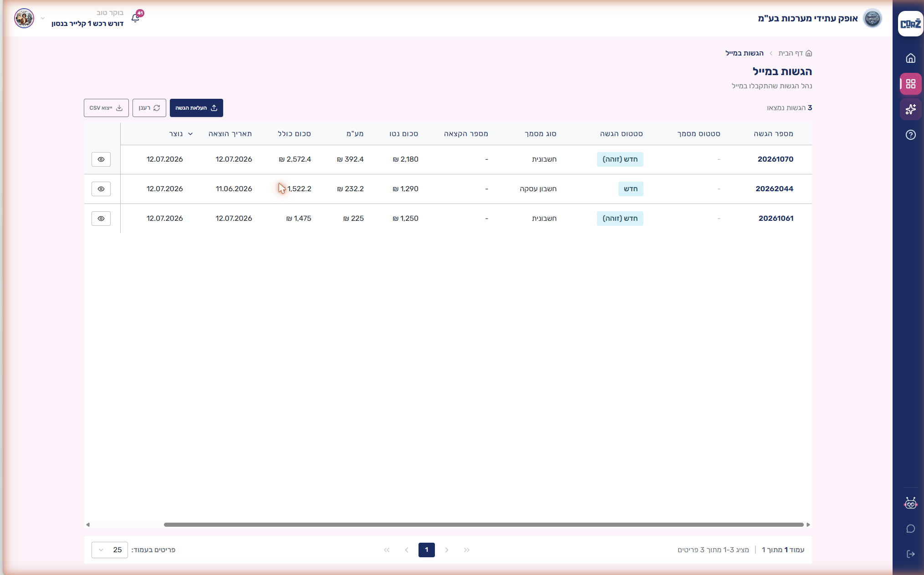Screen dimensions: 924x575
Task: Open the home icon in sidebar
Action: [x=910, y=58]
